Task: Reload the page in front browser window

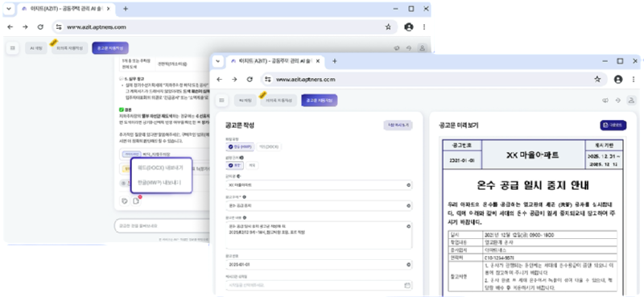Action: (250, 80)
